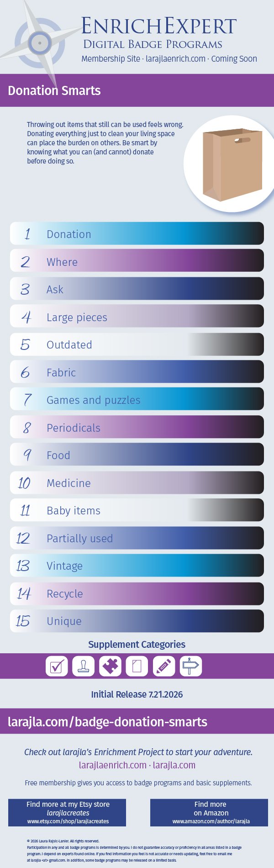Click the blank page supplement icon
This screenshot has height=868, width=274.
tap(137, 666)
